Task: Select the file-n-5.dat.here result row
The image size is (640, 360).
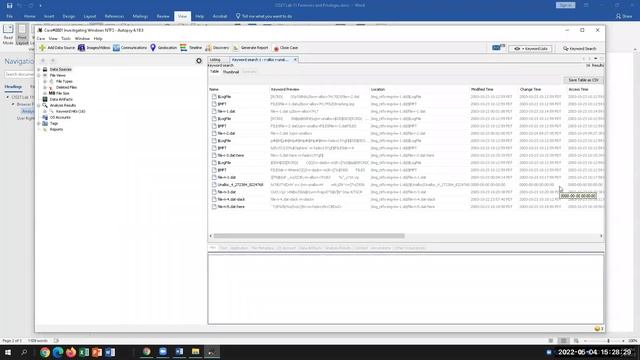Action: (406, 207)
